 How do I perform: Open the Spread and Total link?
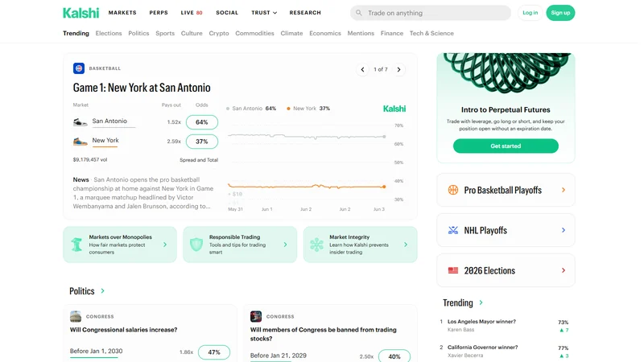199,160
